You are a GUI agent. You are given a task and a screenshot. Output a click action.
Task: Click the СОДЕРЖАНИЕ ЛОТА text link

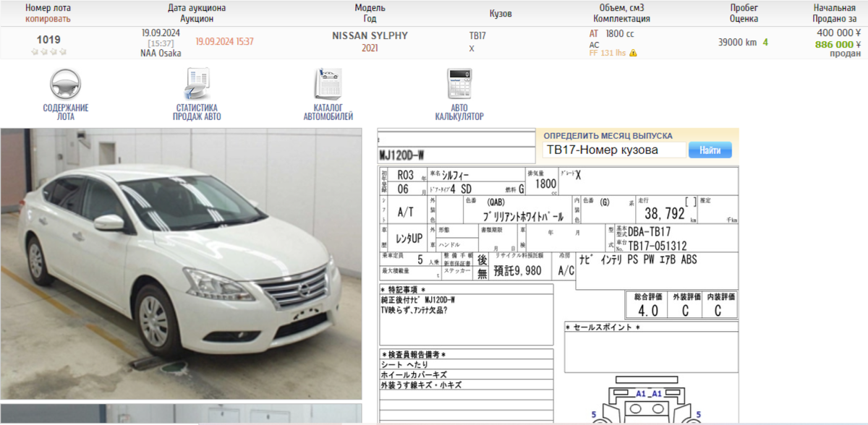66,112
